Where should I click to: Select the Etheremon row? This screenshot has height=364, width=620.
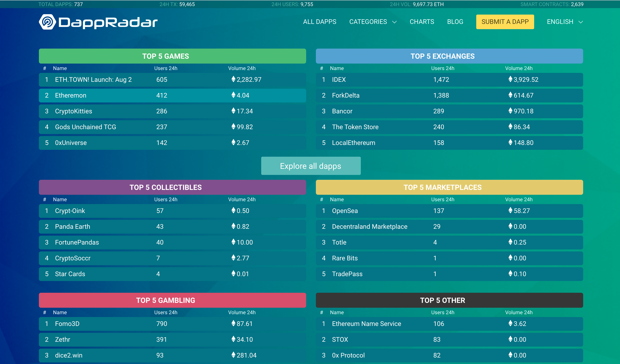pyautogui.click(x=173, y=95)
